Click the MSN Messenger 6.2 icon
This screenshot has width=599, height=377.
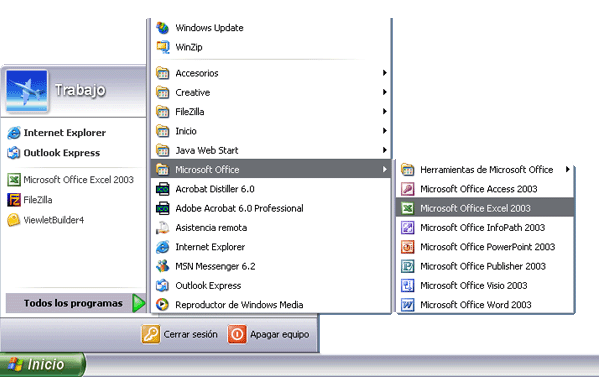pos(163,266)
